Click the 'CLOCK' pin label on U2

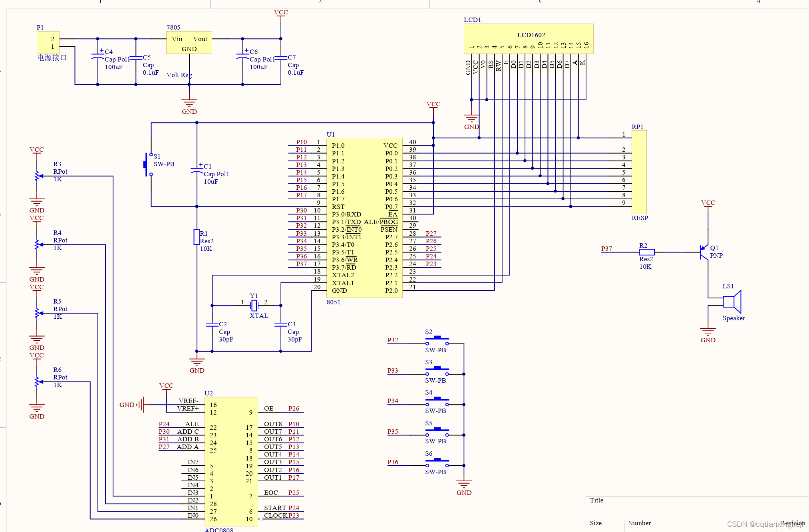[x=276, y=515]
